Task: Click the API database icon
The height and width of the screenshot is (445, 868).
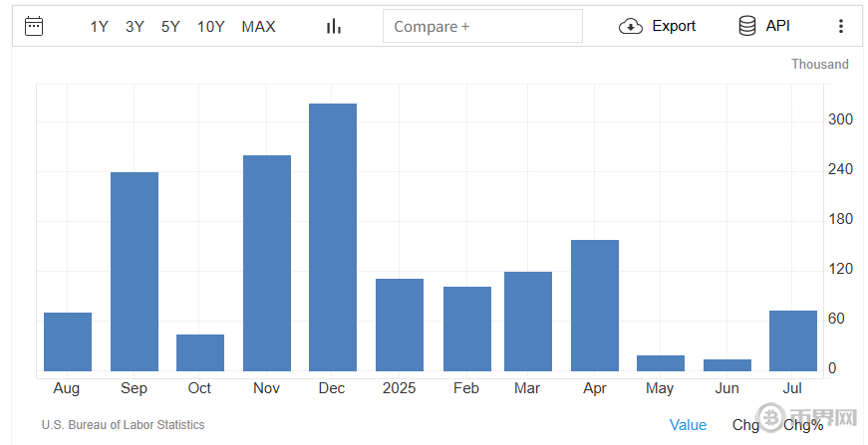Action: [x=746, y=26]
